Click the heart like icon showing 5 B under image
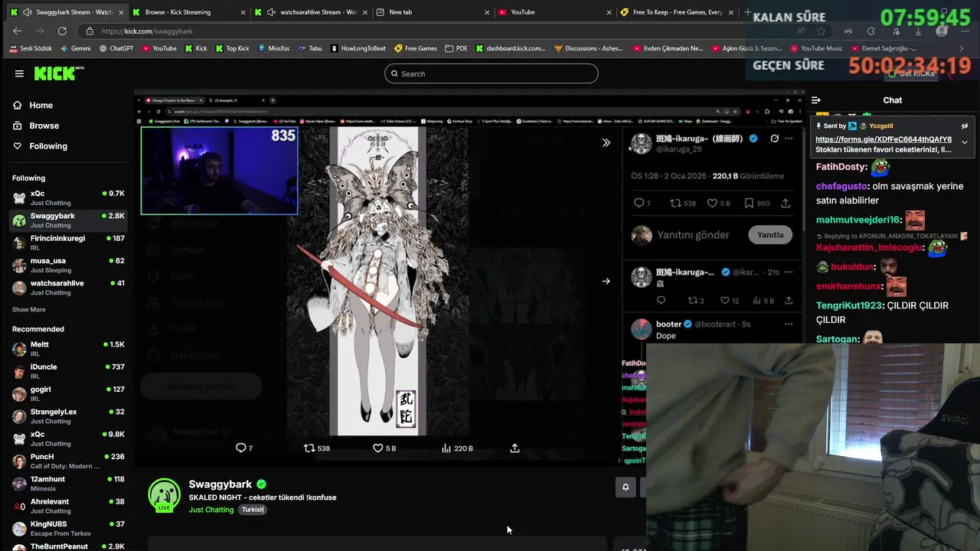The image size is (980, 551). [x=377, y=448]
